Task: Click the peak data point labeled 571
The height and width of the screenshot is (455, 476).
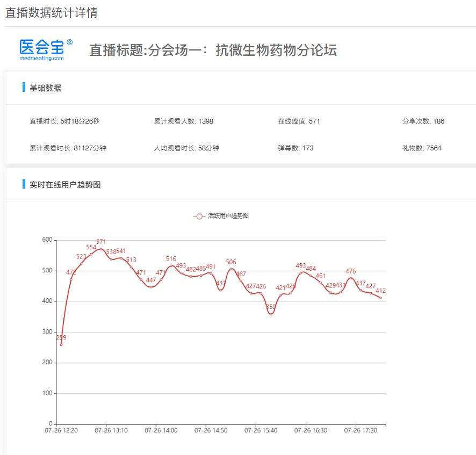Action: click(x=101, y=249)
